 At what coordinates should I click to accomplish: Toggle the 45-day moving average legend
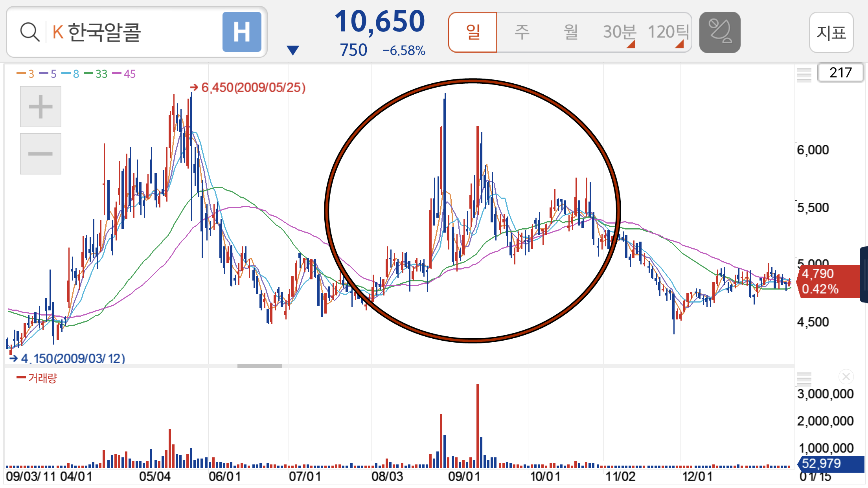pos(124,74)
